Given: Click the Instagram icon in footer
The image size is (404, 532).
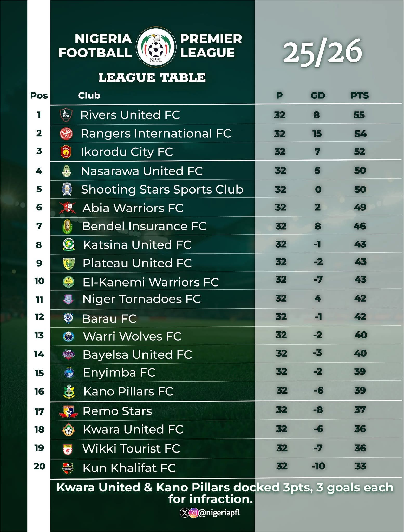Looking at the screenshot, I should [x=193, y=513].
